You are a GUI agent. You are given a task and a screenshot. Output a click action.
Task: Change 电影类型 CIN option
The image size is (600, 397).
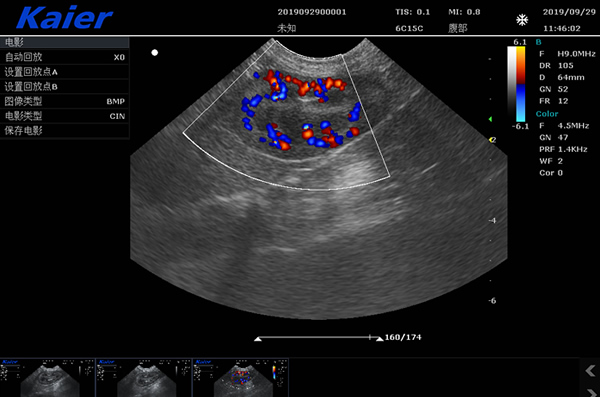click(64, 116)
